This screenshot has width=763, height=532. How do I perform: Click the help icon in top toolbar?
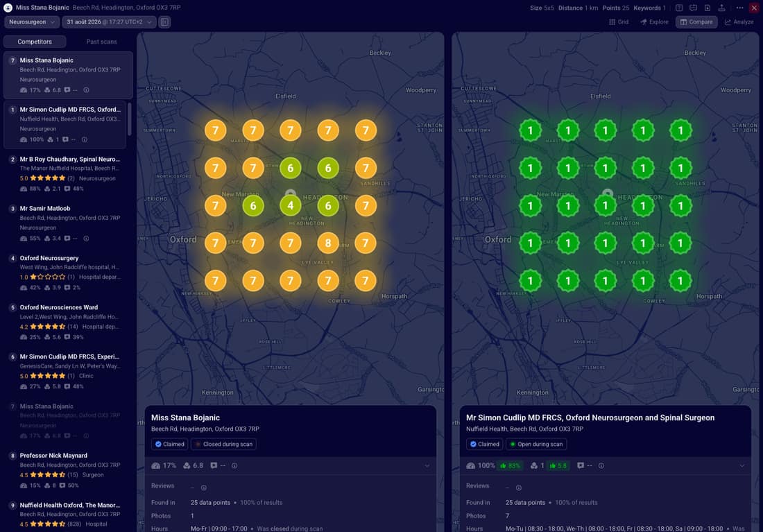point(679,8)
